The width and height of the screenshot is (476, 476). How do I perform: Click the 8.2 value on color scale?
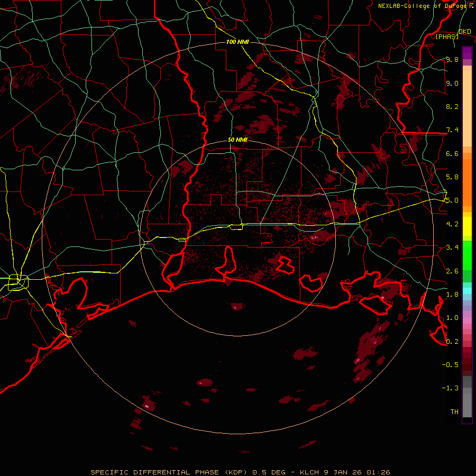pyautogui.click(x=452, y=106)
